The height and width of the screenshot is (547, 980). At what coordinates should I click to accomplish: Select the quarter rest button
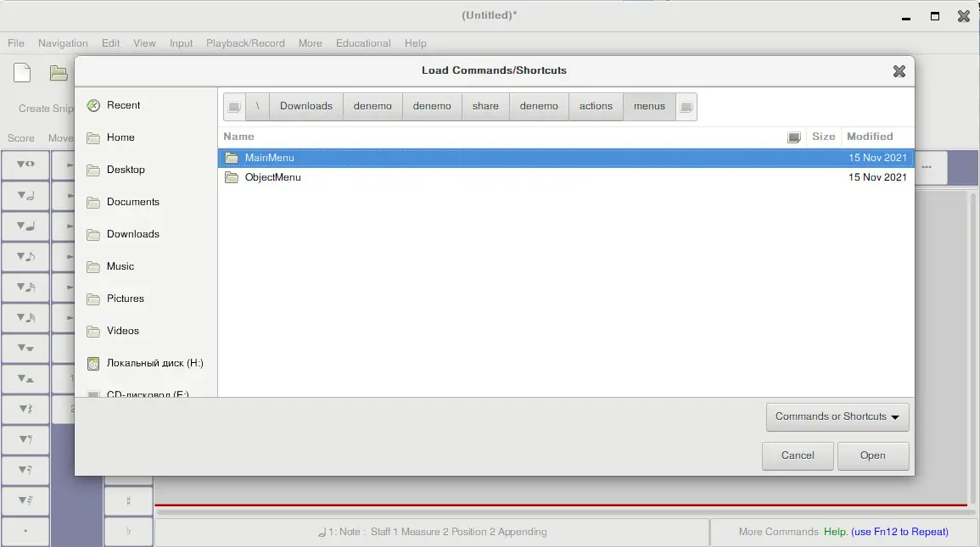pyautogui.click(x=25, y=409)
